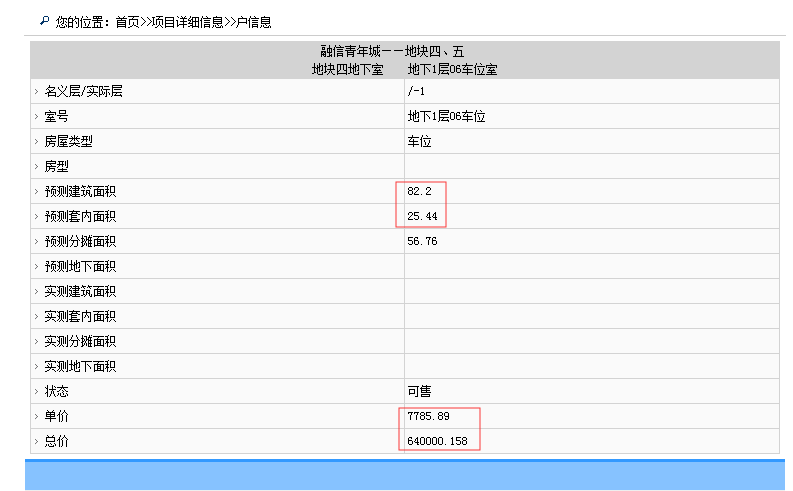793x491 pixels.
Task: Click the 预测分摊面积 label
Action: [80, 241]
